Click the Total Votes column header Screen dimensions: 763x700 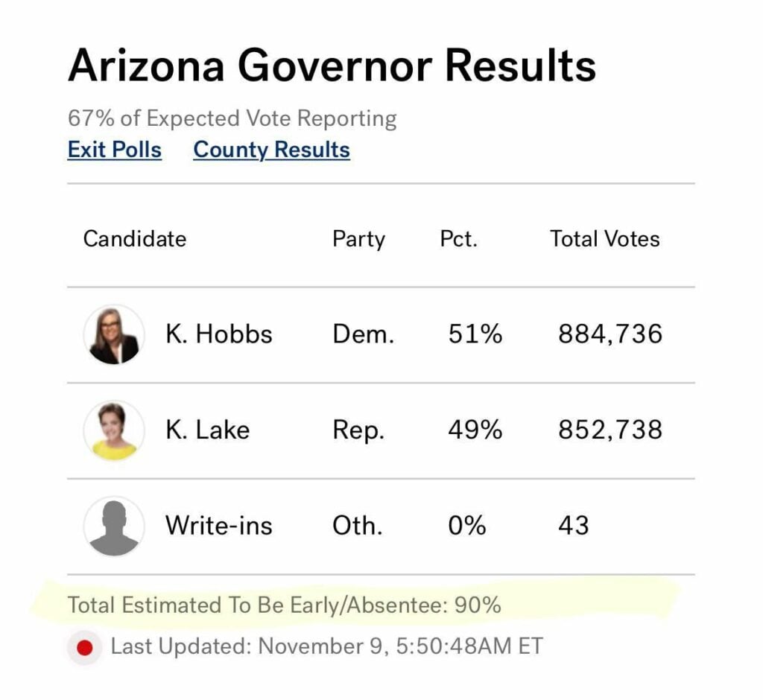[x=604, y=239]
